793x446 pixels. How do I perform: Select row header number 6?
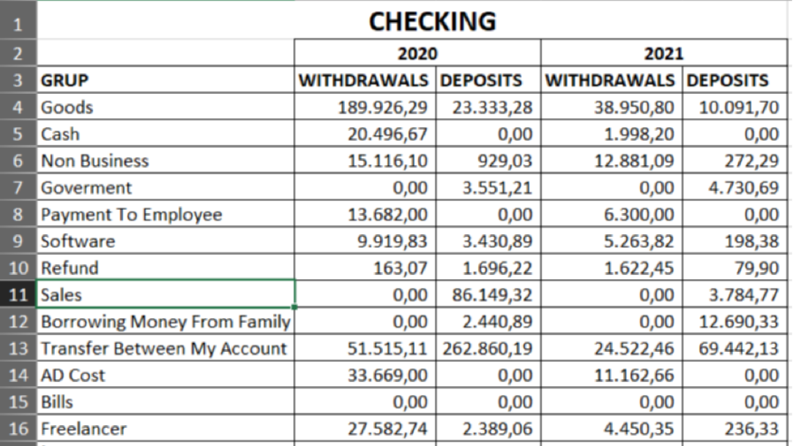pyautogui.click(x=18, y=160)
